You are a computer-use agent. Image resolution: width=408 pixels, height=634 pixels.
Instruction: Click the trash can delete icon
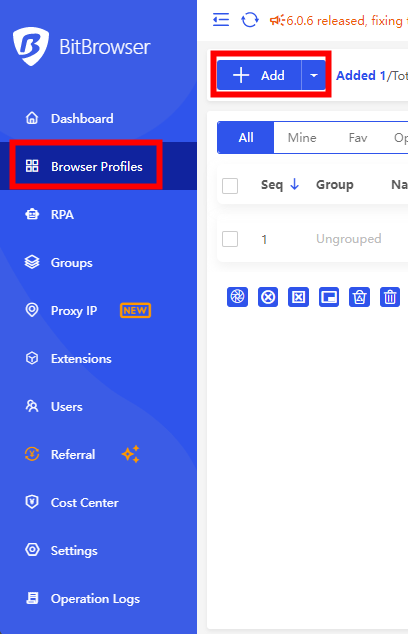[x=390, y=297]
